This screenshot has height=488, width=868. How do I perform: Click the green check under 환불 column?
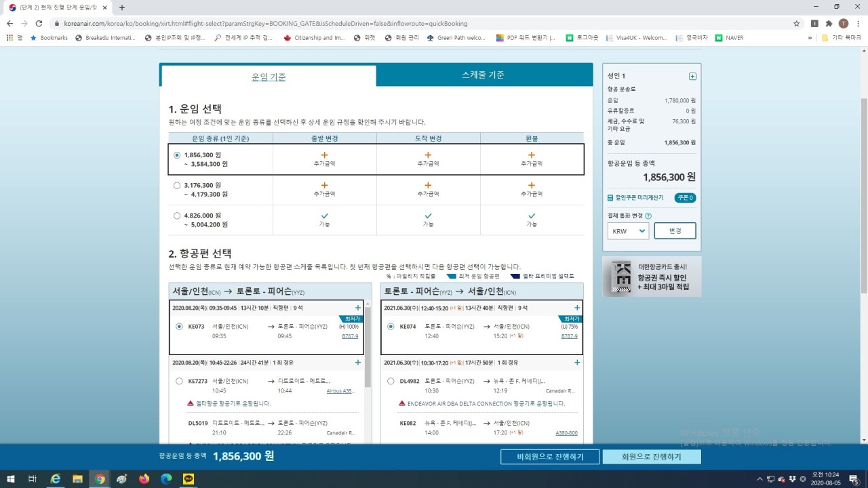pyautogui.click(x=532, y=216)
